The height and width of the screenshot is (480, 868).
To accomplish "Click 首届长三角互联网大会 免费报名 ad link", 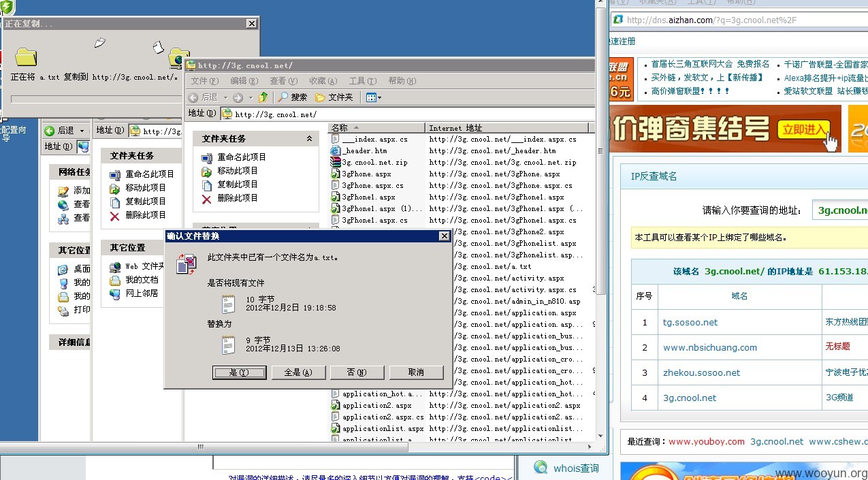I will click(710, 64).
